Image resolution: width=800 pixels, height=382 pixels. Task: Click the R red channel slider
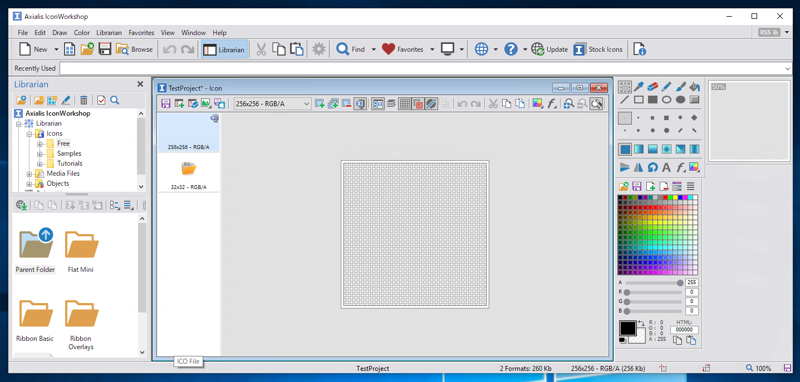[x=653, y=292]
